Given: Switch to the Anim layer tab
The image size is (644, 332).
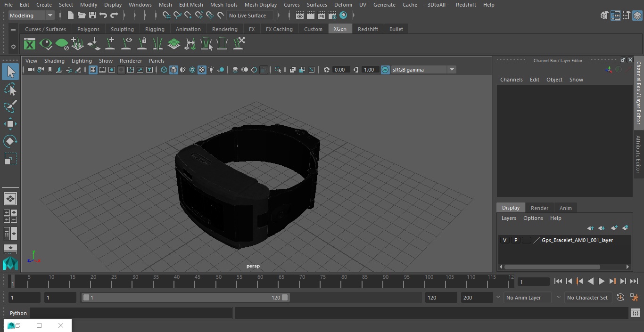Looking at the screenshot, I should [x=565, y=208].
